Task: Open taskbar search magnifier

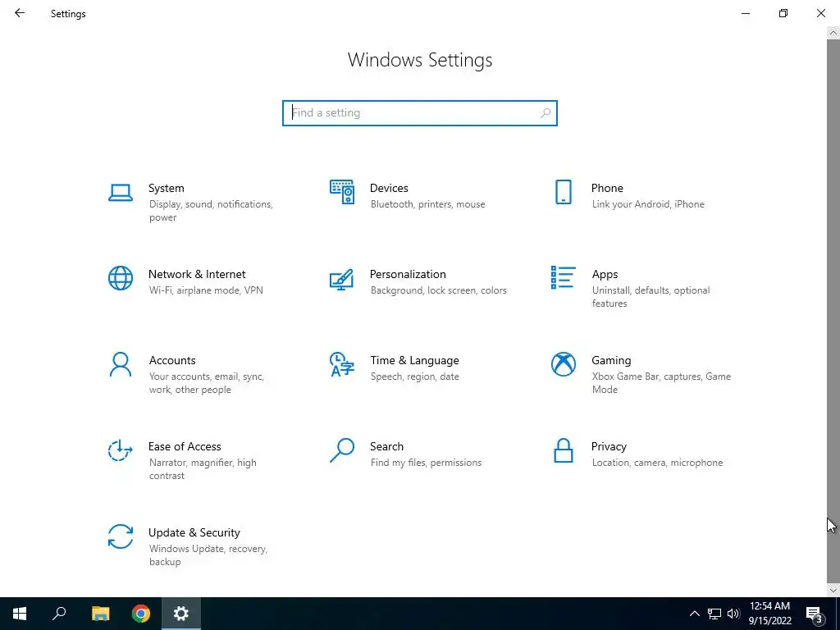Action: coord(59,614)
